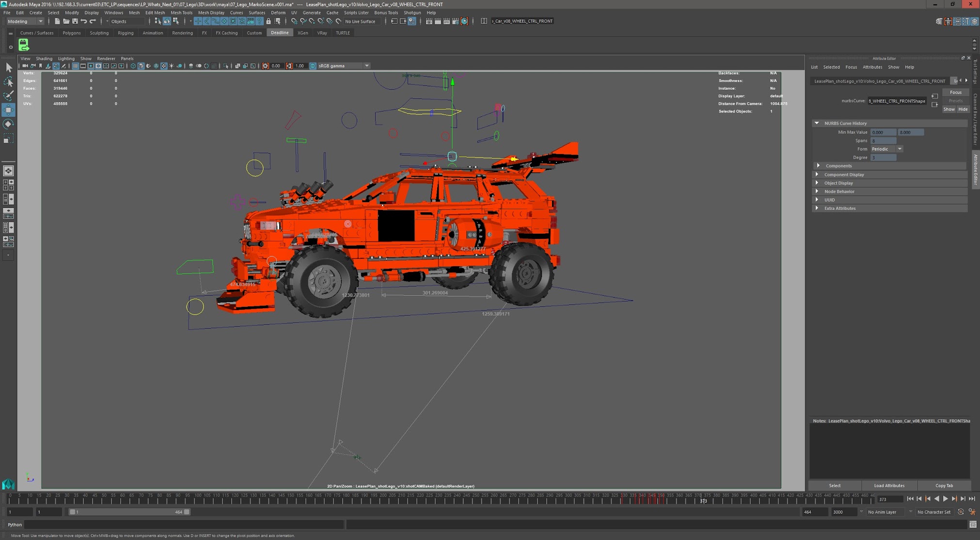Toggle the viewport Grid display
Image resolution: width=980 pixels, height=540 pixels.
(76, 66)
